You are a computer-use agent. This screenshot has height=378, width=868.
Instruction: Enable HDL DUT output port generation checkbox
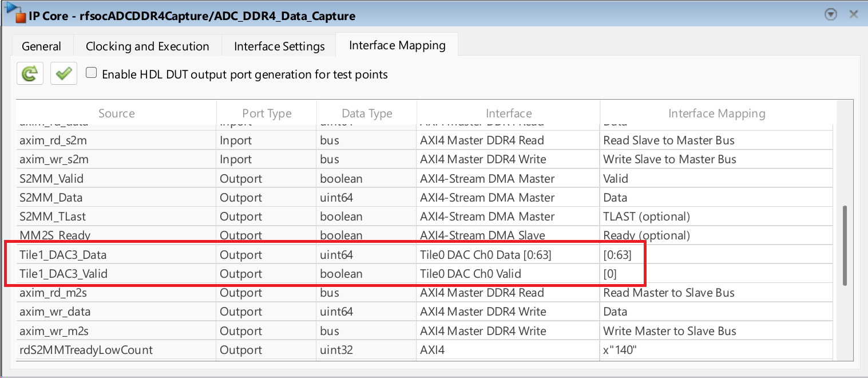point(91,73)
